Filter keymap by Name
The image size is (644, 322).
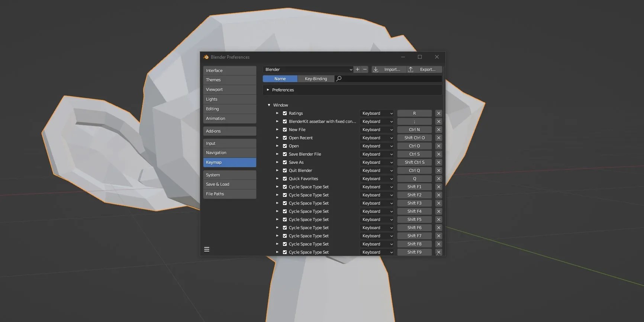[x=280, y=79]
